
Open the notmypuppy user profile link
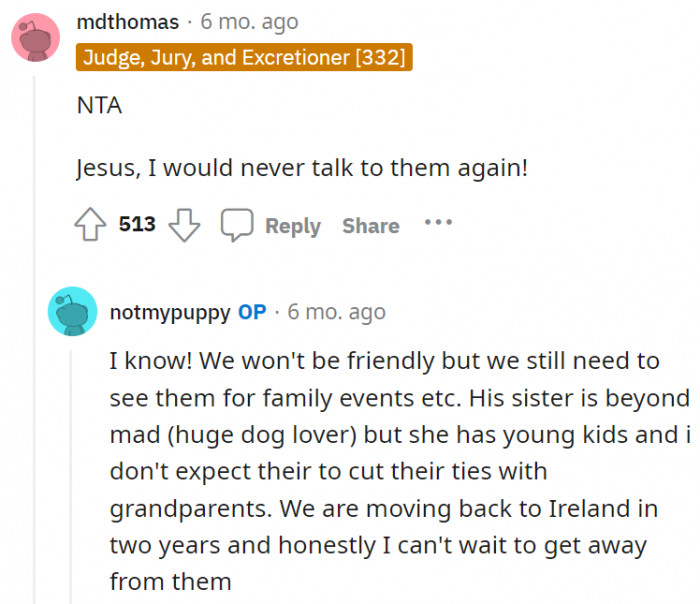click(x=170, y=311)
